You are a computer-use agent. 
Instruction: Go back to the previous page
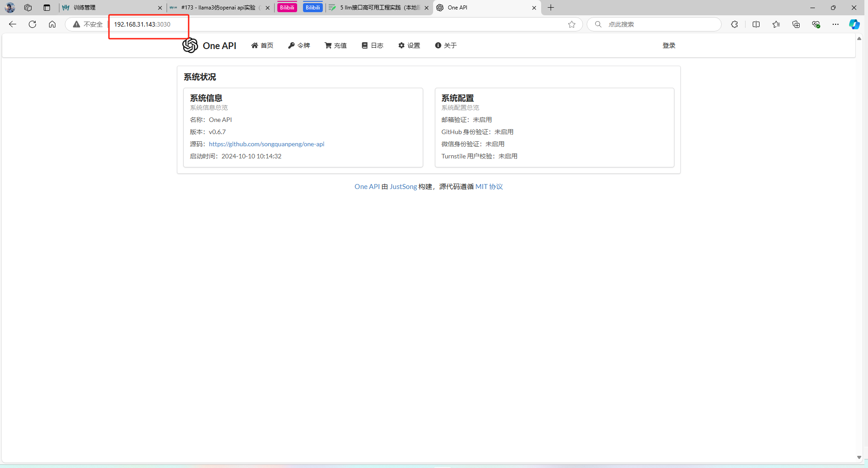pyautogui.click(x=13, y=24)
